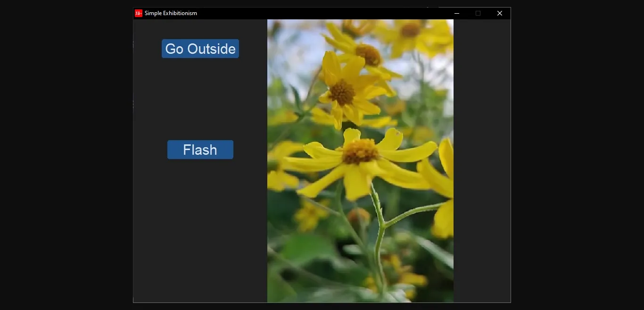
Task: Click the greyed-out maximize button
Action: click(x=478, y=13)
